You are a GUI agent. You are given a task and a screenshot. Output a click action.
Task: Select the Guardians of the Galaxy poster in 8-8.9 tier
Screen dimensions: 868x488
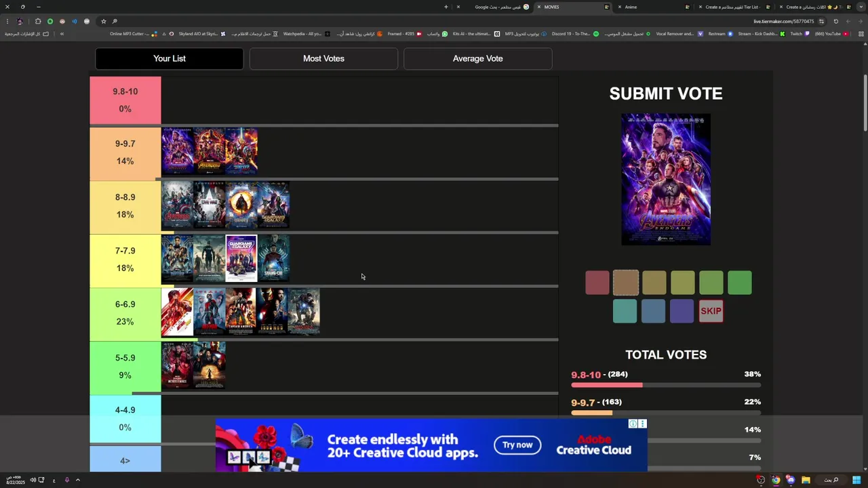[x=273, y=205]
